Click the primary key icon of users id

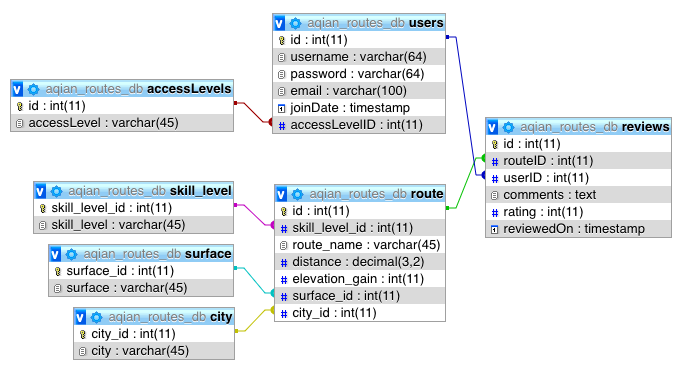(x=281, y=40)
